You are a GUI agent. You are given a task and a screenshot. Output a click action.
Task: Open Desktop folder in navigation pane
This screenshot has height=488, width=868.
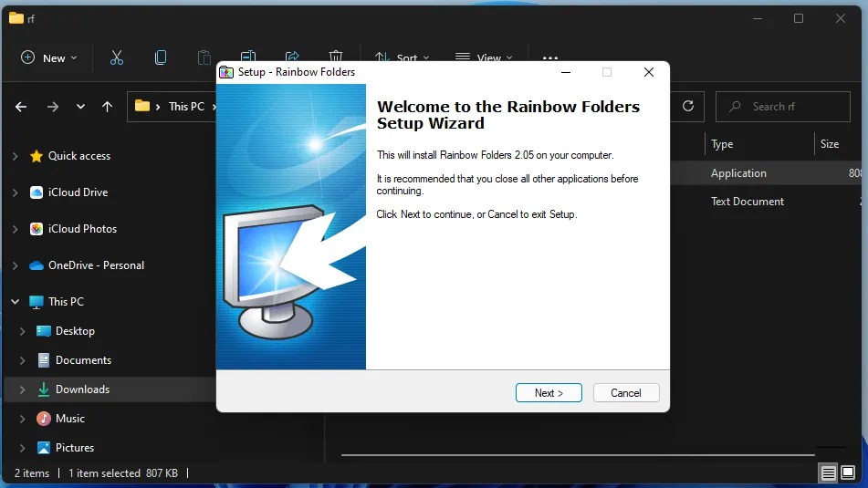click(x=75, y=331)
